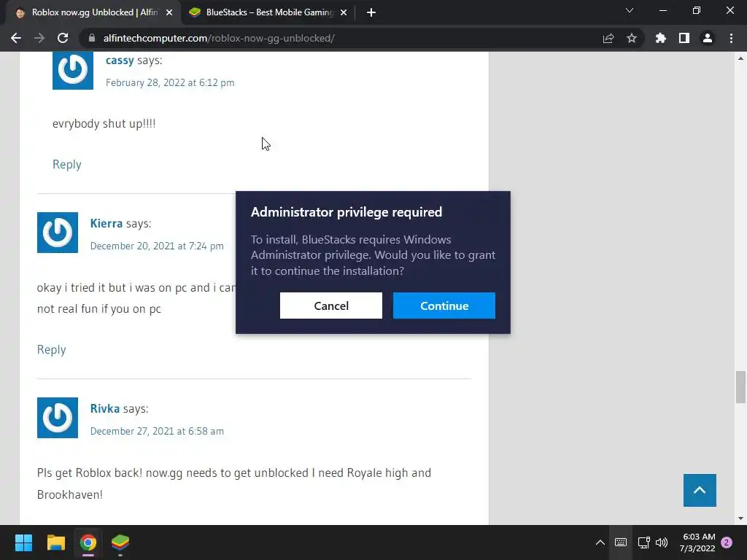
Task: Show hidden system tray icons
Action: pyautogui.click(x=600, y=542)
